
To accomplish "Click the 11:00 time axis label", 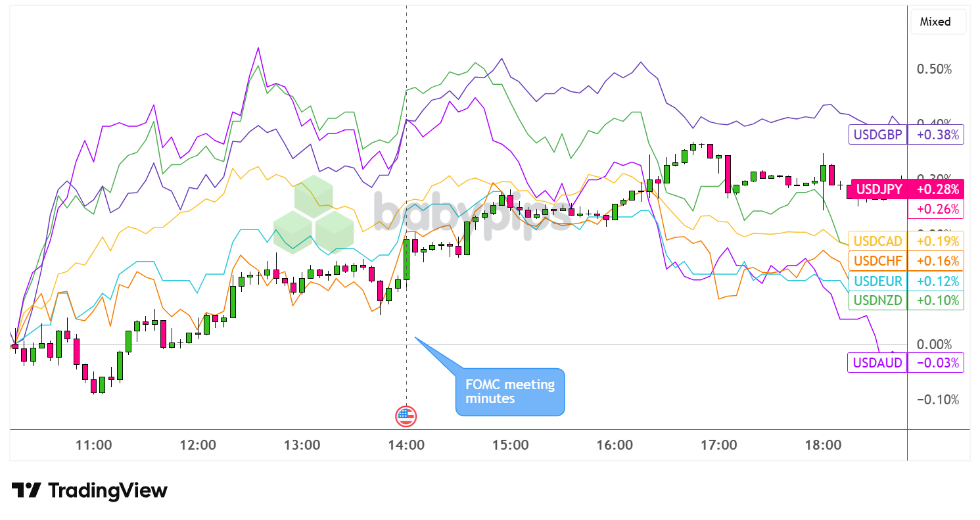I will point(93,445).
